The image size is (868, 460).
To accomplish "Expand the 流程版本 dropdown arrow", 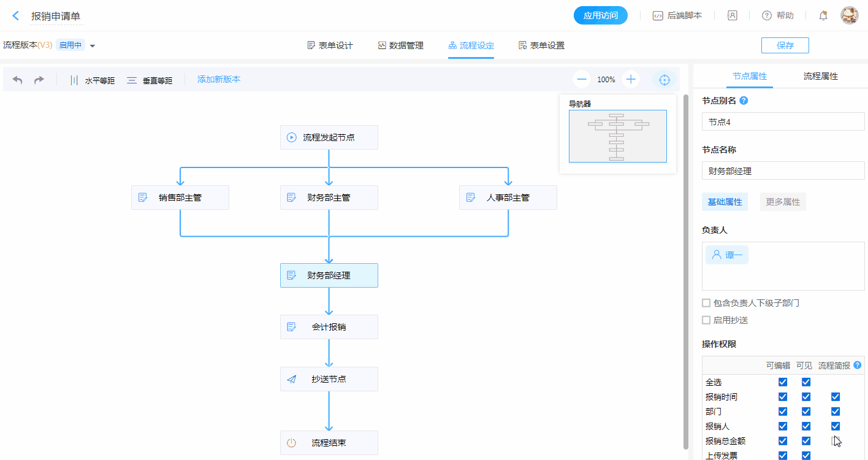I will (x=93, y=45).
